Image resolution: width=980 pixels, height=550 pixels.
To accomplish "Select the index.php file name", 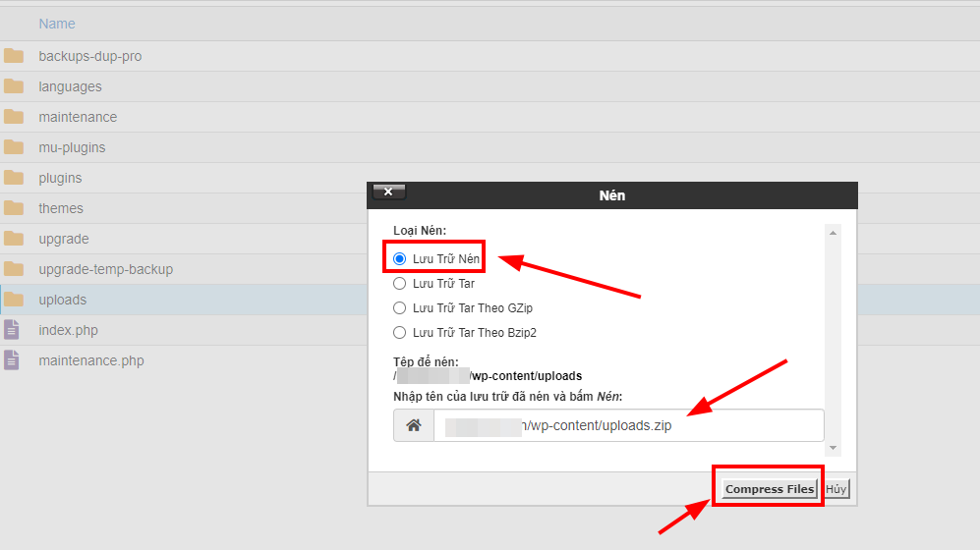I will tap(68, 330).
